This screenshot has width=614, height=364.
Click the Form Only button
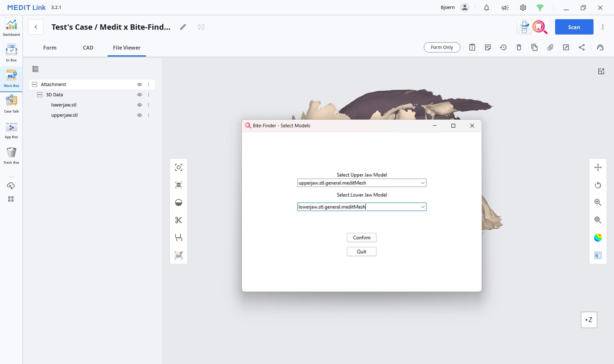[x=442, y=47]
